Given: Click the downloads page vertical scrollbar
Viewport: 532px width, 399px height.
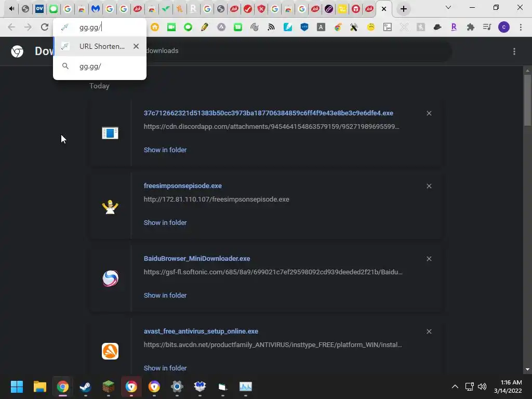Looking at the screenshot, I should click(x=527, y=100).
